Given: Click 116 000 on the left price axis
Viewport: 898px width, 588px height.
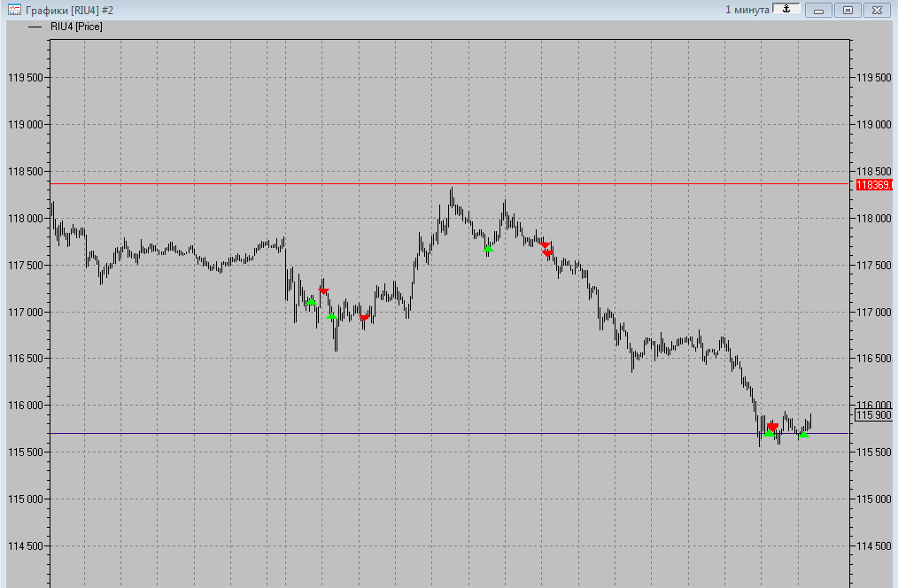Looking at the screenshot, I should point(25,405).
